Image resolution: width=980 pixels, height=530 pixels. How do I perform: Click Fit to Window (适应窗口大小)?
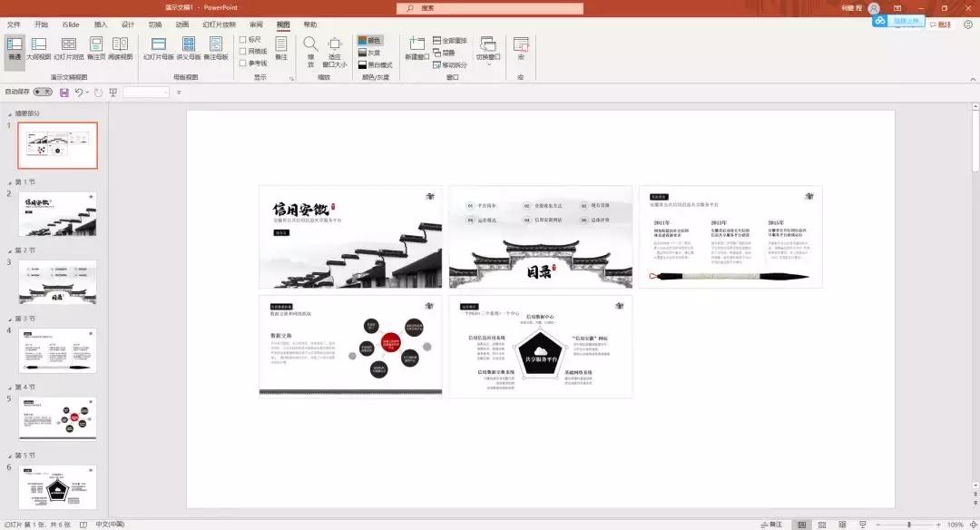(334, 51)
